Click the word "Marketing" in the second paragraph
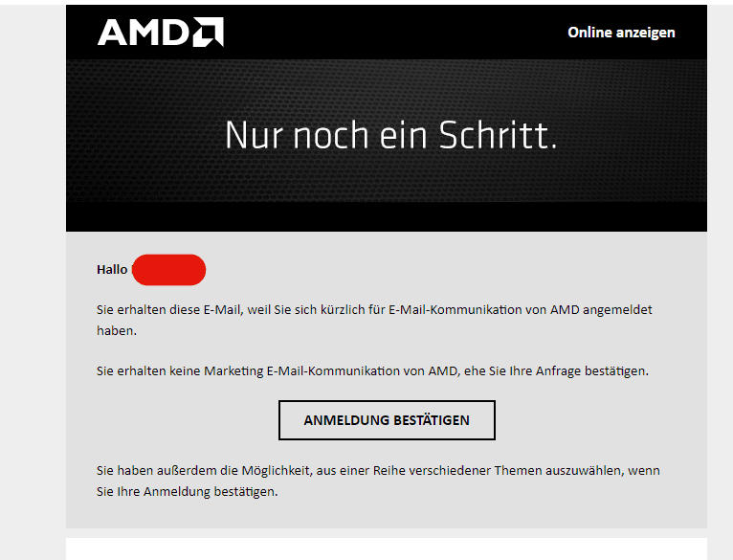The image size is (733, 560). (233, 371)
